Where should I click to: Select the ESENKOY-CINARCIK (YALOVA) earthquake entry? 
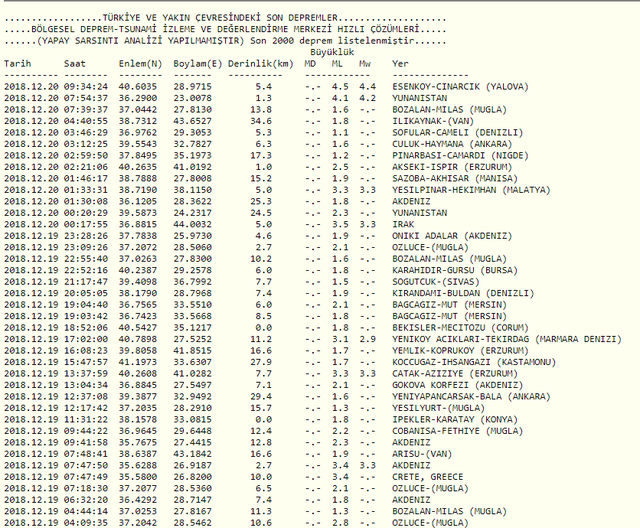point(459,87)
